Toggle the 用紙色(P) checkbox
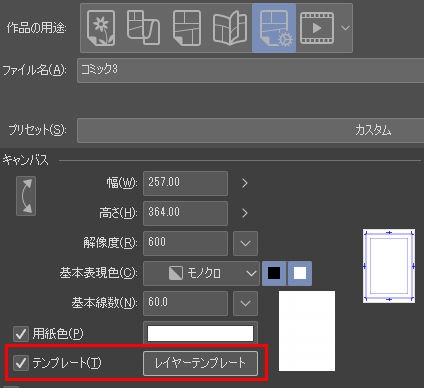 tap(21, 334)
